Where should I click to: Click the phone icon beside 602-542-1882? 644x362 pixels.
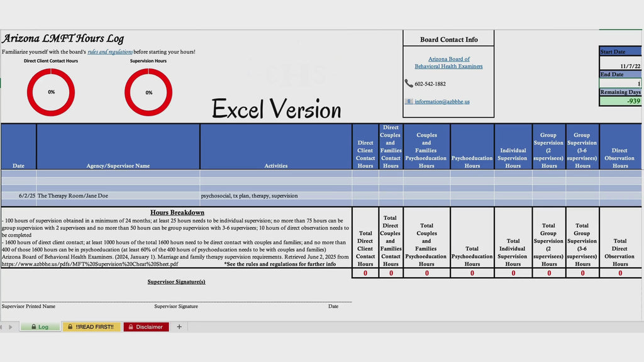pyautogui.click(x=408, y=84)
